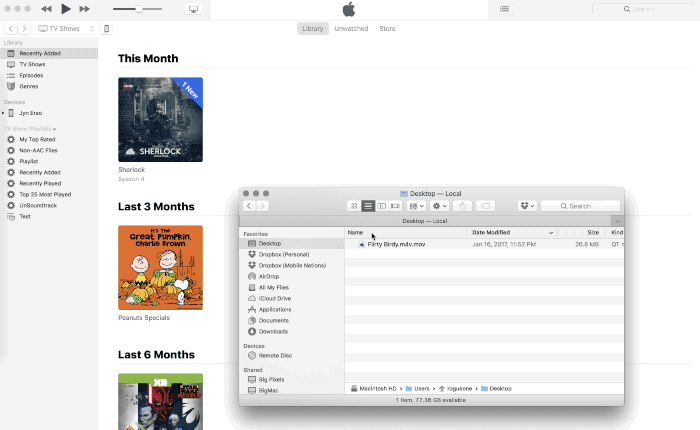Select Recently Added in Library sidebar

[x=49, y=53]
